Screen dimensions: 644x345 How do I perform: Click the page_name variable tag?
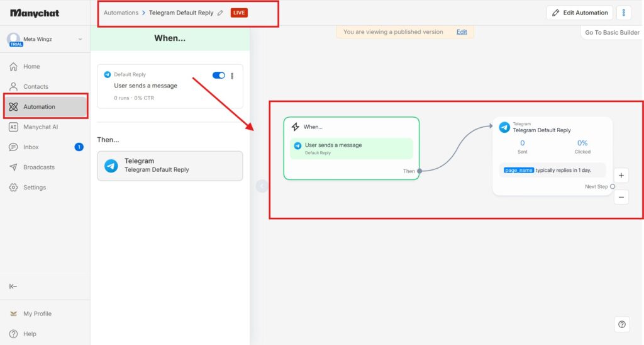[519, 170]
